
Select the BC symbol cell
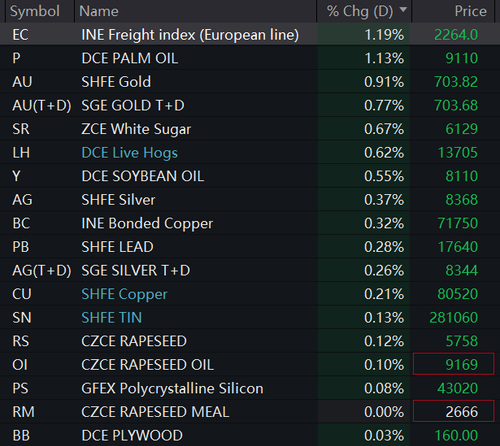coord(21,223)
